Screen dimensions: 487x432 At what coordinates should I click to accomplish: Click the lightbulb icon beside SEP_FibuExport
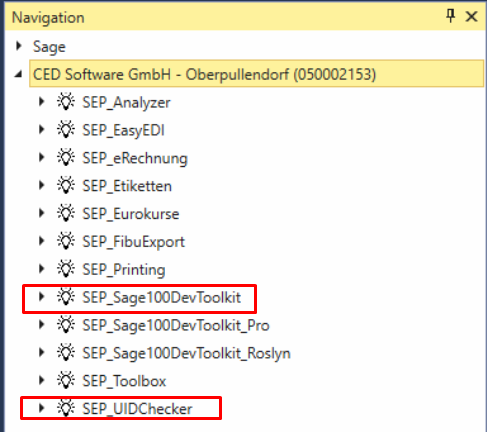pos(66,241)
